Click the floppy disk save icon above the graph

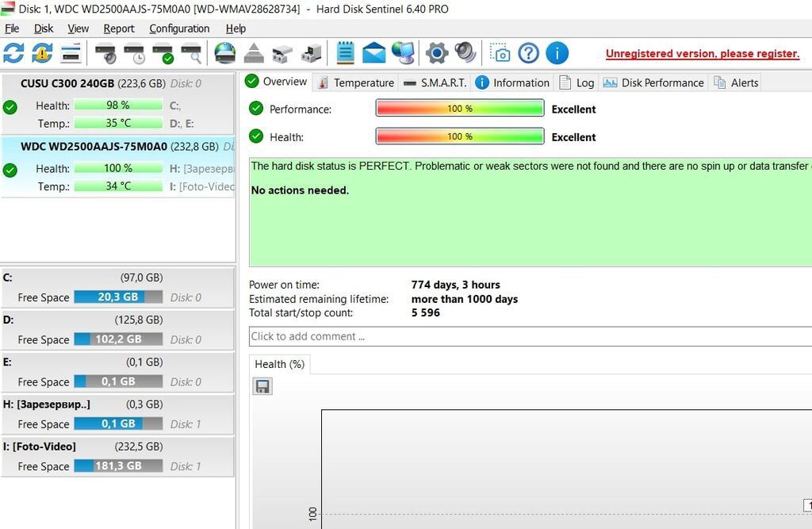262,386
